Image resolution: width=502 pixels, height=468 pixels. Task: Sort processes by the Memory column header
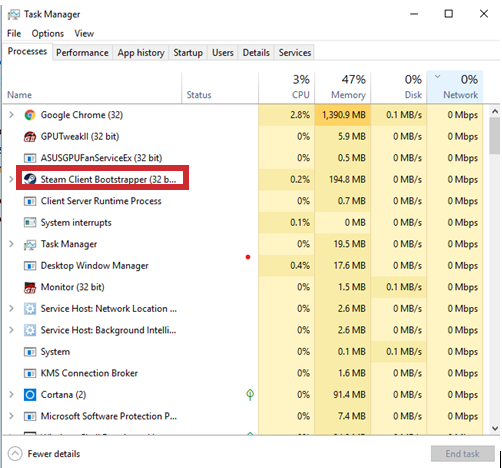point(343,88)
